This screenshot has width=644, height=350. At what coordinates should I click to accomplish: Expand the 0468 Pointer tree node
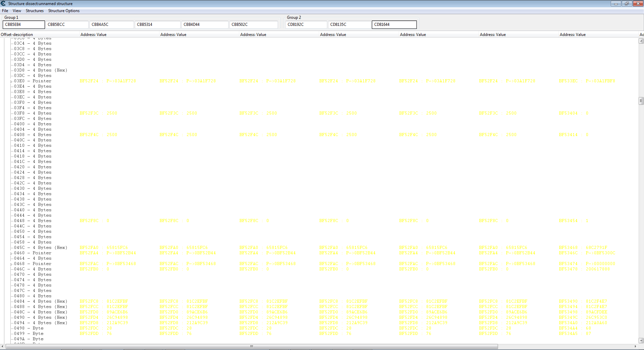tap(11, 264)
